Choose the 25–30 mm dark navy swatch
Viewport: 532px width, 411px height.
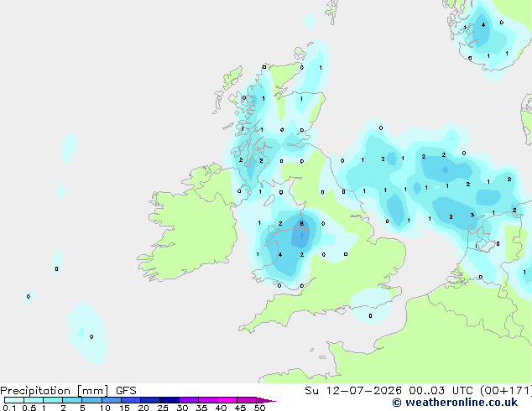point(170,400)
